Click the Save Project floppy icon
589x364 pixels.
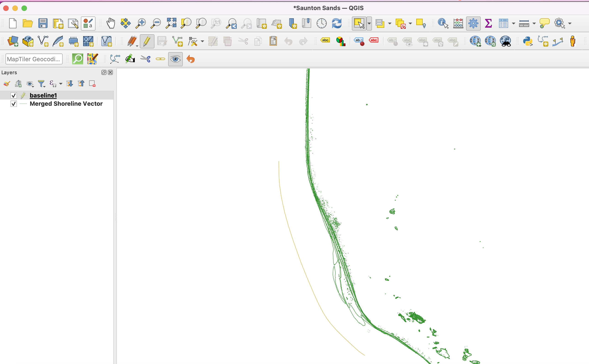coord(43,23)
